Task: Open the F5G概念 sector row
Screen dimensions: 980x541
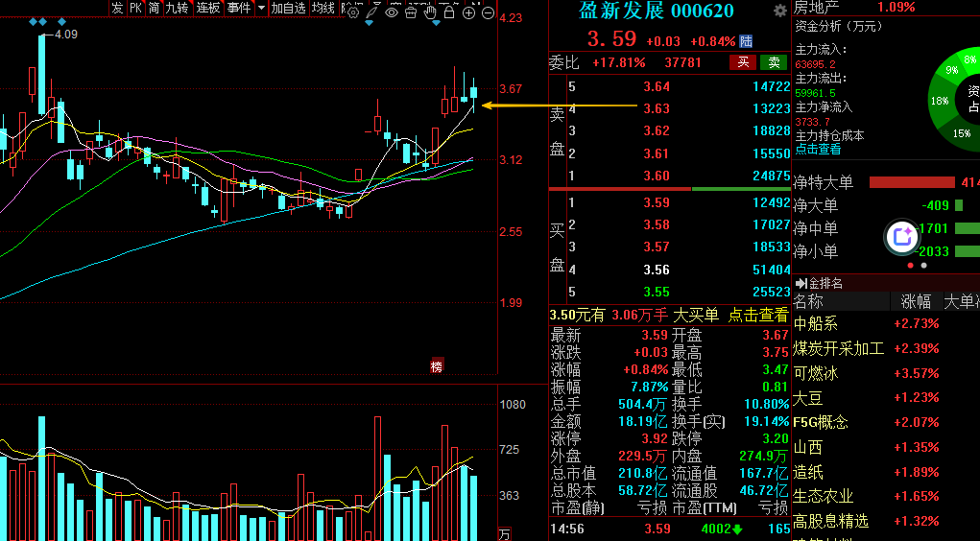Action: coord(886,422)
